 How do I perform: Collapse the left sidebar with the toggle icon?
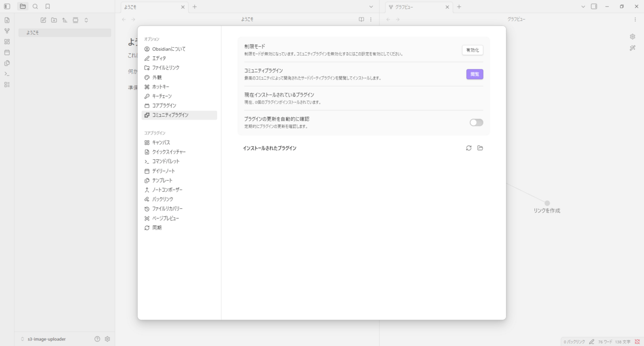tap(7, 7)
